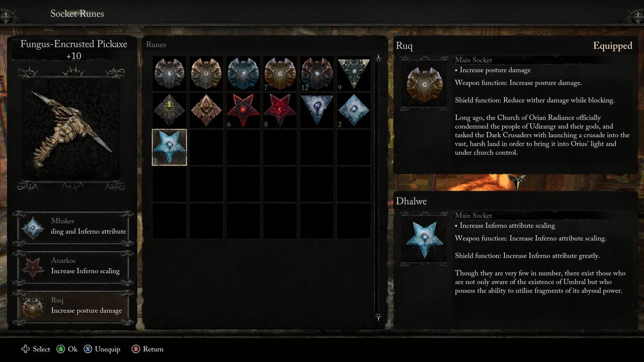The width and height of the screenshot is (644, 362).
Task: Select the first grey shield rune
Action: pyautogui.click(x=170, y=73)
